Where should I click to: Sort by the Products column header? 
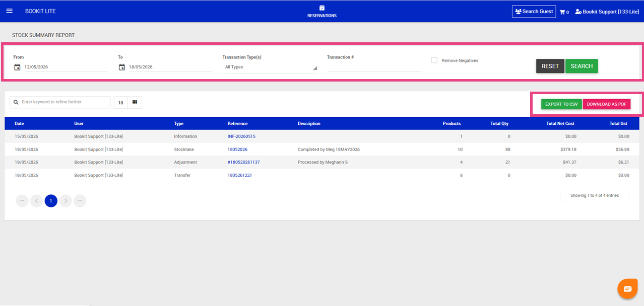tap(452, 123)
